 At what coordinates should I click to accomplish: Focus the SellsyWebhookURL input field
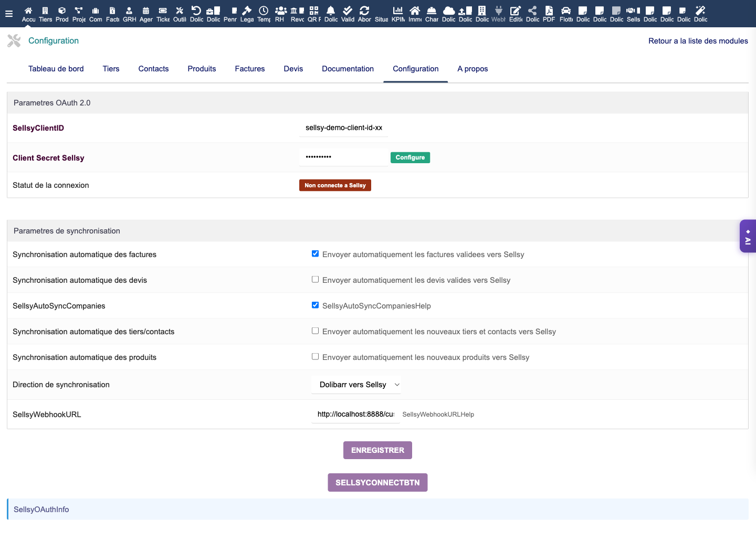click(355, 414)
